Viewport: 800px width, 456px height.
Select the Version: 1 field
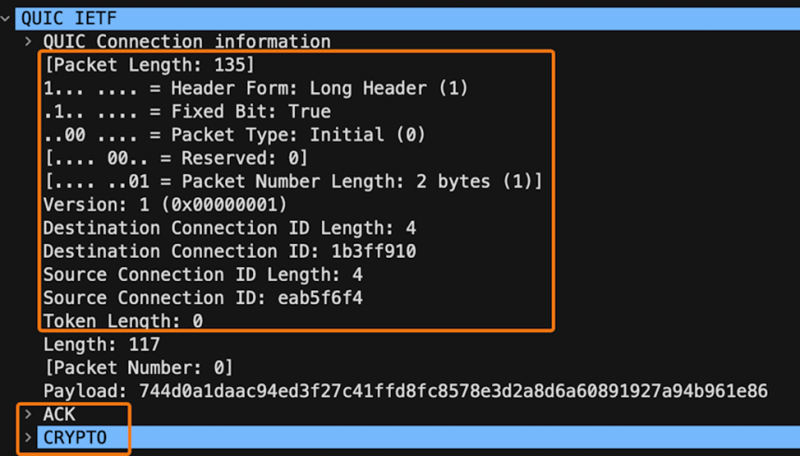click(x=165, y=205)
